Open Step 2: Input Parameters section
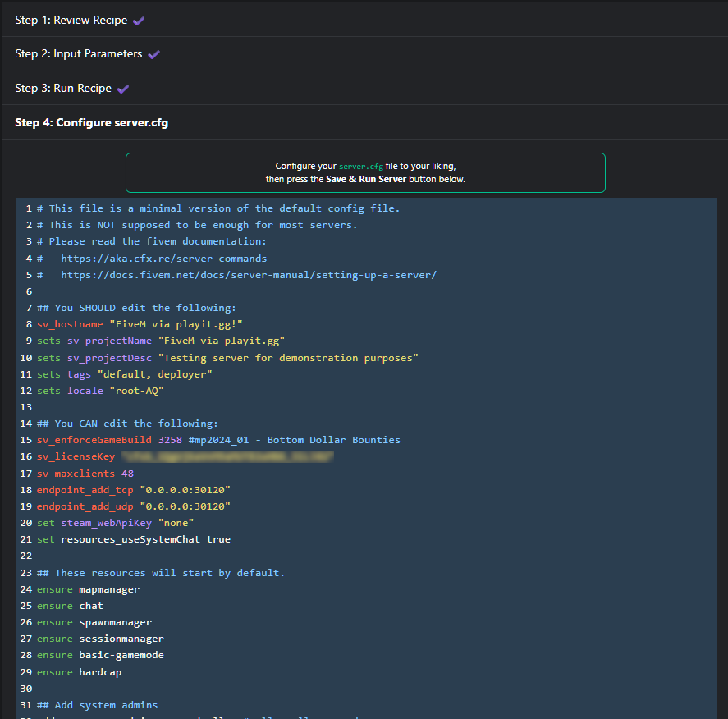728x719 pixels. [365, 54]
